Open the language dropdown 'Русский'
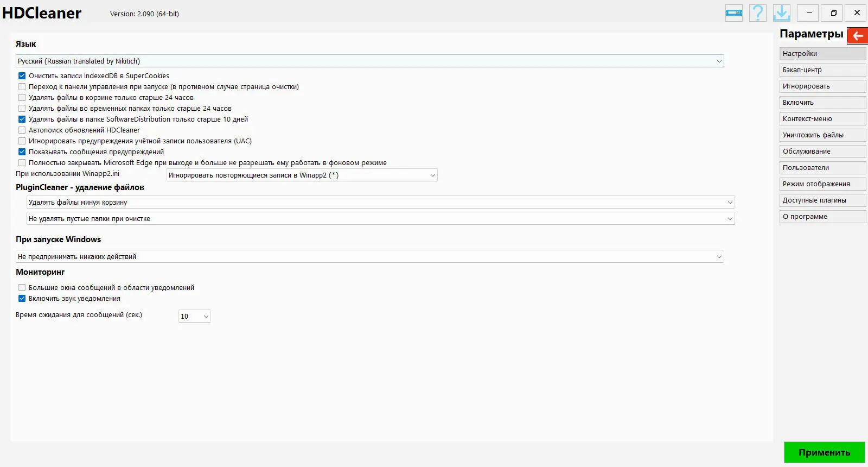868x467 pixels. point(369,61)
